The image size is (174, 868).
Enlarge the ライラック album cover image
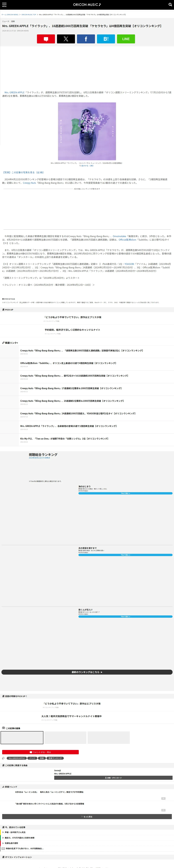pos(87,131)
